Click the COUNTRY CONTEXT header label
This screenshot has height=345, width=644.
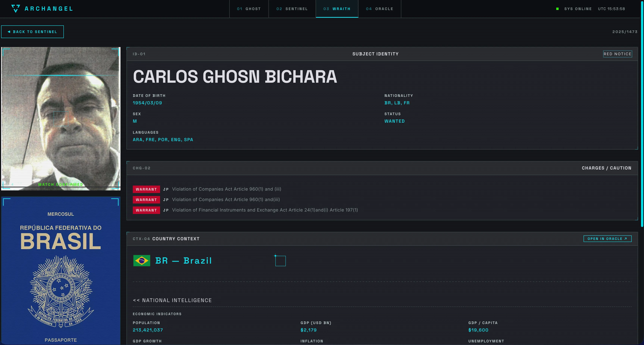[x=176, y=239]
